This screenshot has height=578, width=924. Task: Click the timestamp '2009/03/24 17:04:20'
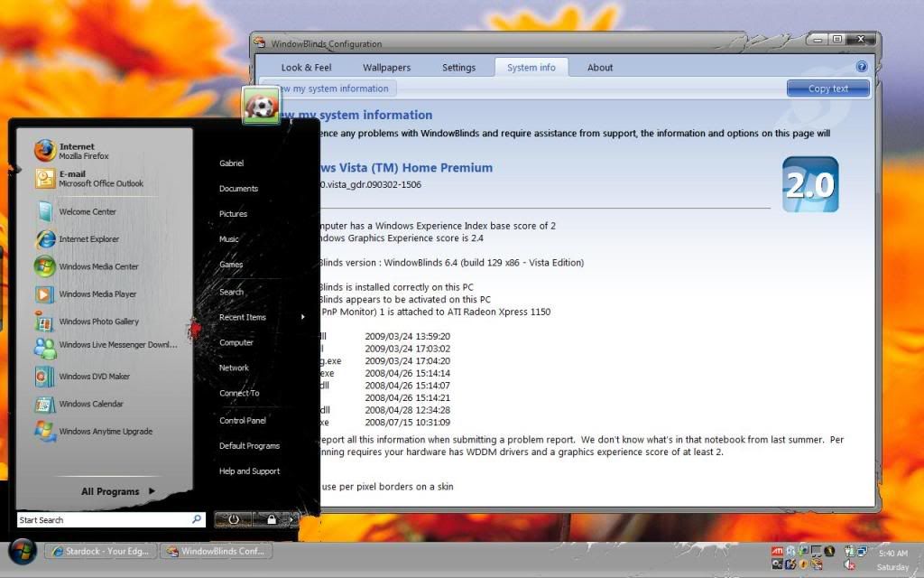point(408,361)
